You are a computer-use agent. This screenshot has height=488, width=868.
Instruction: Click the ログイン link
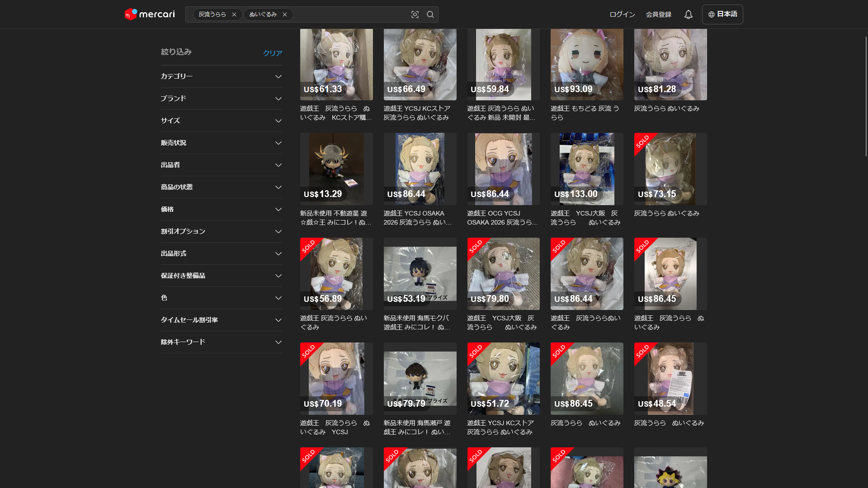622,14
